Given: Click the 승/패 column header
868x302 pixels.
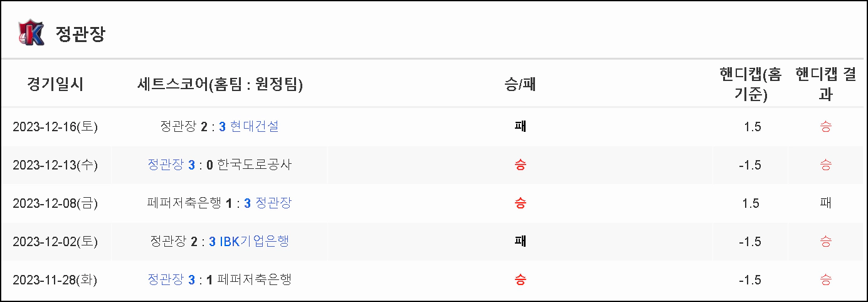Looking at the screenshot, I should pos(520,84).
